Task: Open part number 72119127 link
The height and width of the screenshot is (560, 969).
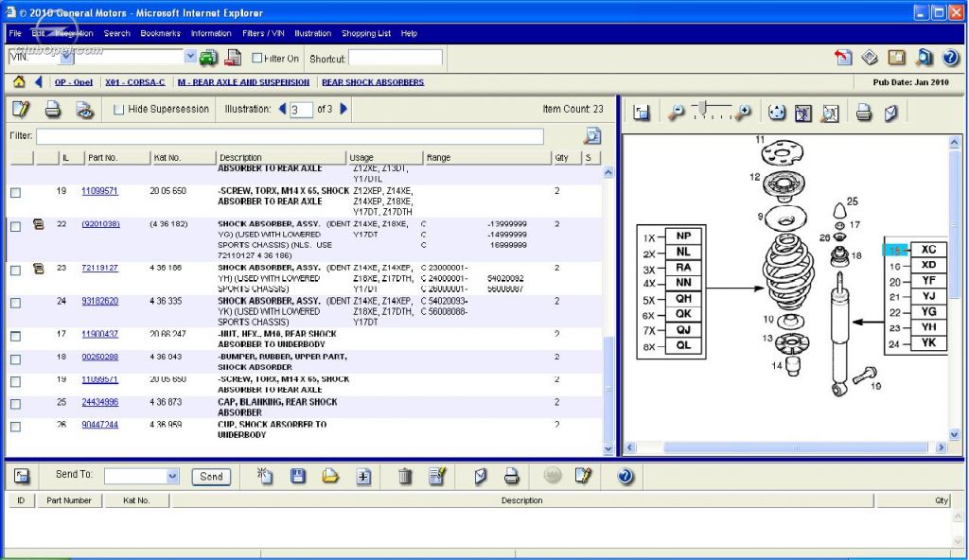Action: (x=99, y=268)
